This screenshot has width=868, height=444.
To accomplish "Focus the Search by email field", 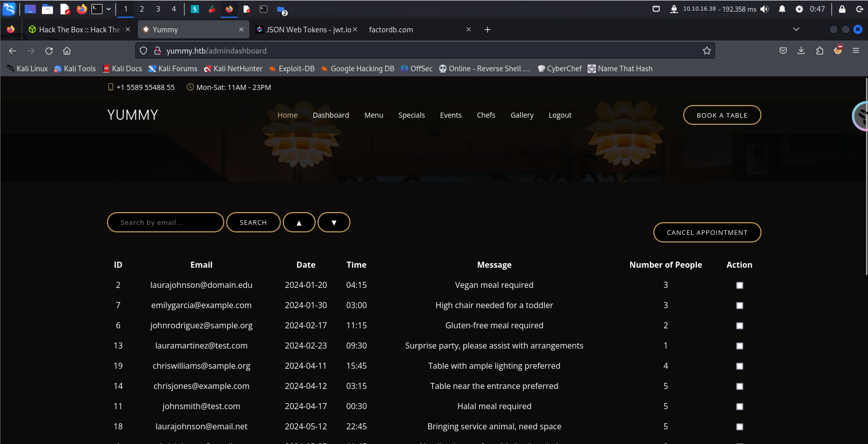I will pos(165,223).
